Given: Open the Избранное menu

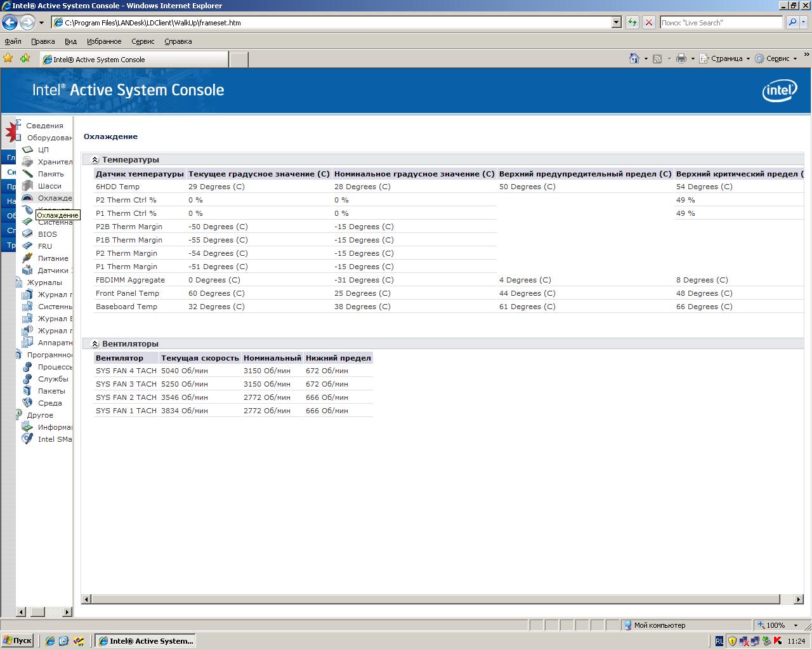Looking at the screenshot, I should (104, 41).
